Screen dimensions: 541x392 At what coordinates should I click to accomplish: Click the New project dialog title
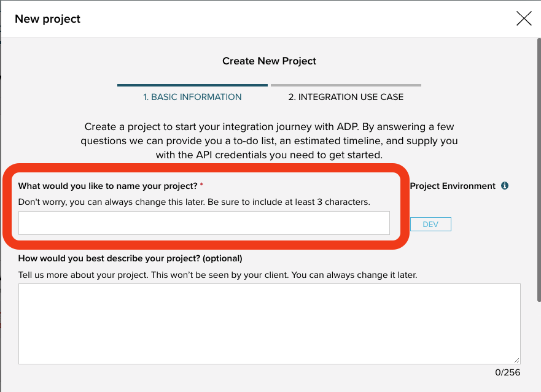(47, 19)
